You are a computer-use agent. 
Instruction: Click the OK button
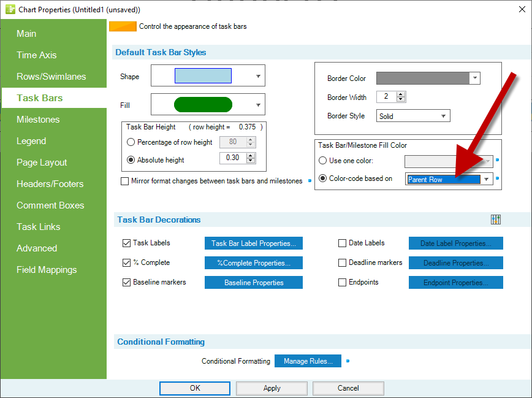[195, 388]
